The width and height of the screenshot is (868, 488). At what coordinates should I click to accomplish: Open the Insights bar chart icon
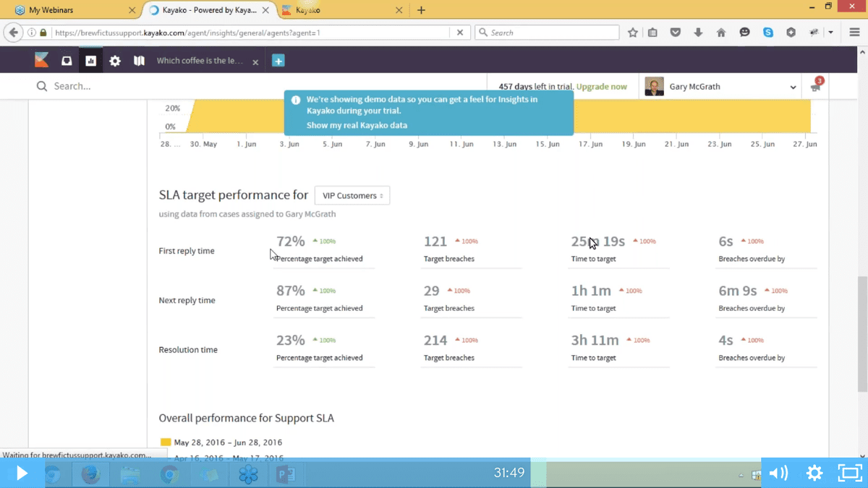point(90,61)
